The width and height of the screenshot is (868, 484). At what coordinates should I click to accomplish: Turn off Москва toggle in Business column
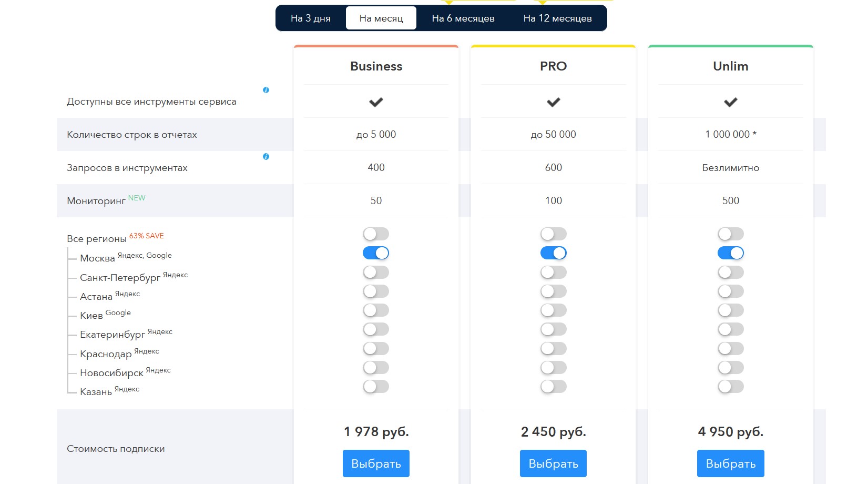376,253
